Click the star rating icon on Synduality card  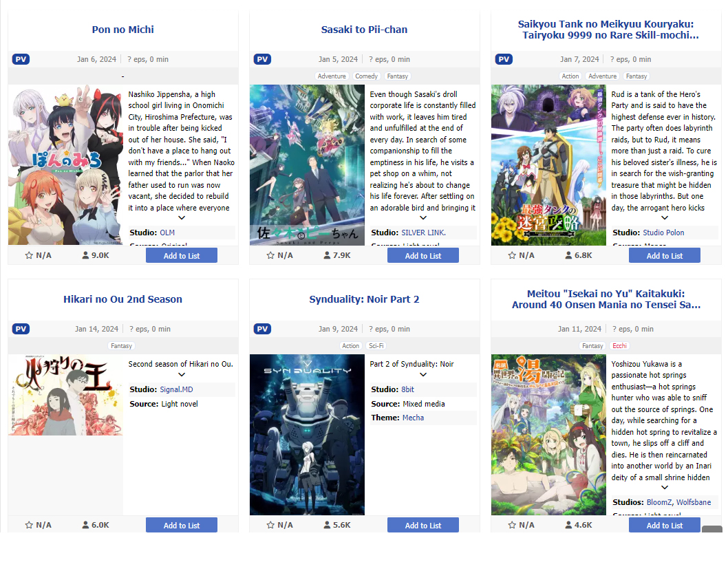pyautogui.click(x=270, y=525)
